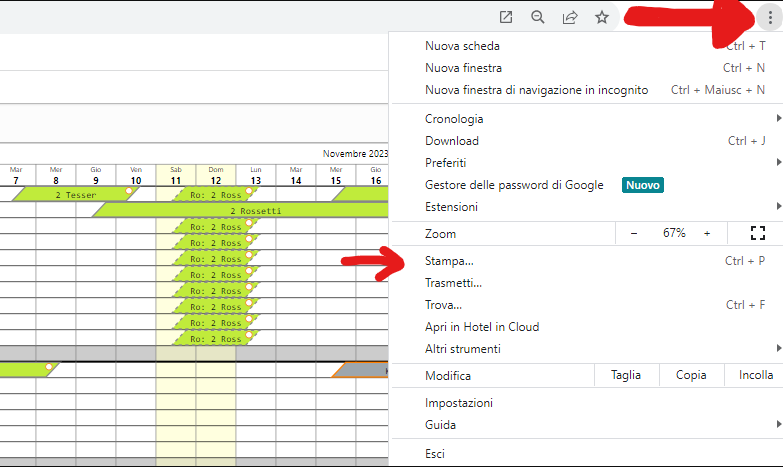This screenshot has height=467, width=783.
Task: Decrease zoom with the minus button
Action: pos(634,233)
